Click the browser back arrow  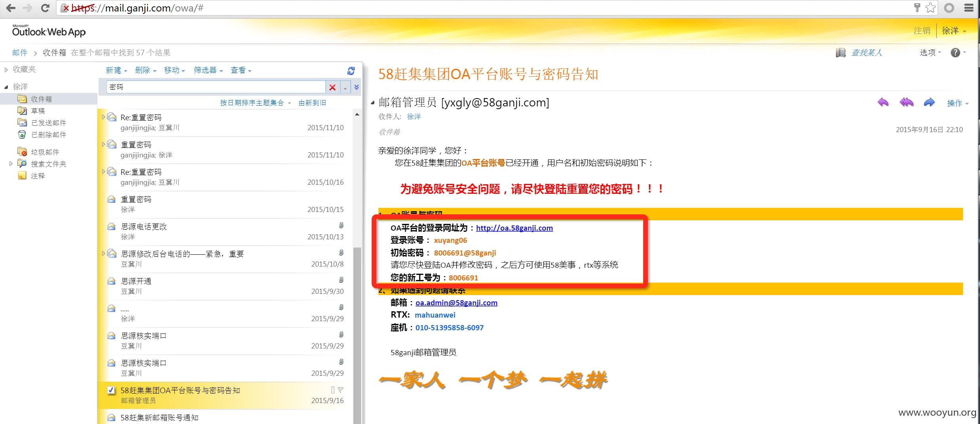[10, 8]
